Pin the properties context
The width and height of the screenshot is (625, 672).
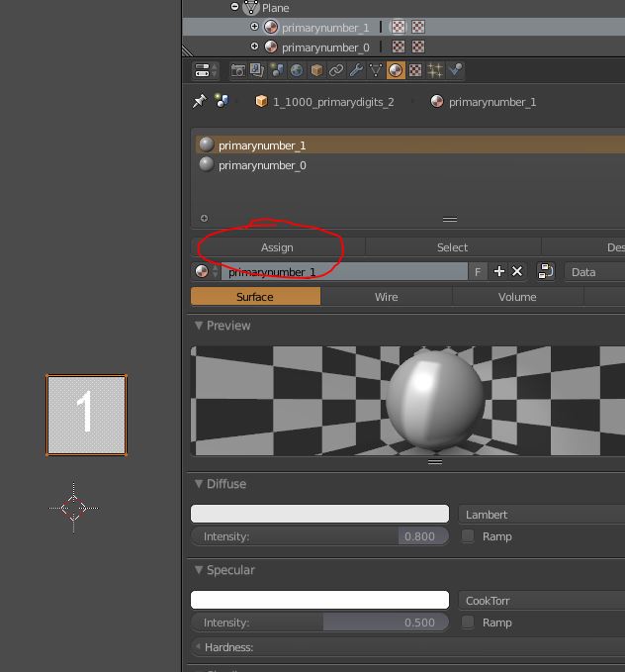[x=199, y=101]
